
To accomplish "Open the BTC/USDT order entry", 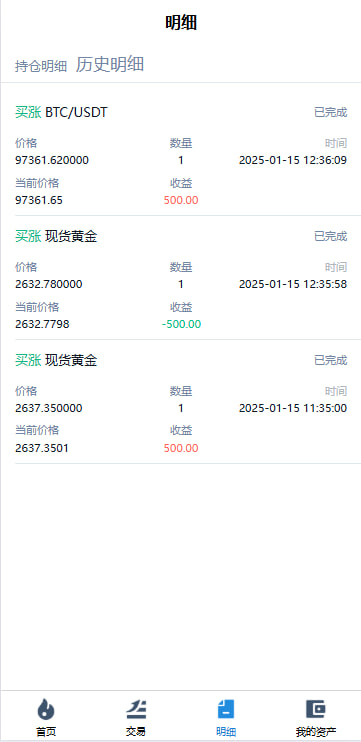I will [x=181, y=156].
